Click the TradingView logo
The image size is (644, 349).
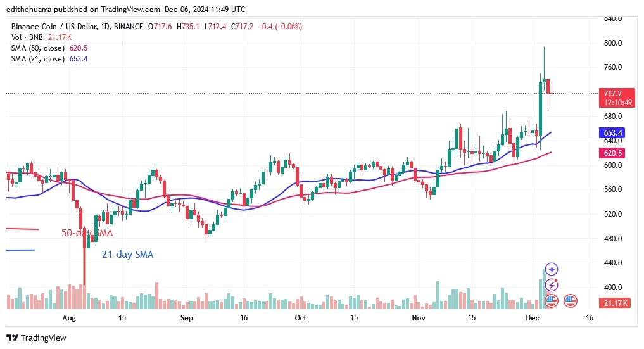pyautogui.click(x=37, y=338)
